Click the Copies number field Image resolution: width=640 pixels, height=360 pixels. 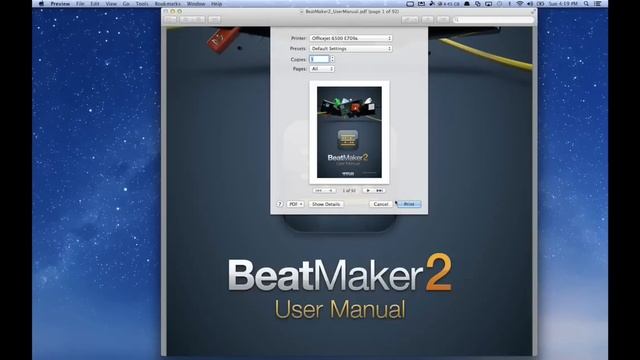coord(319,59)
